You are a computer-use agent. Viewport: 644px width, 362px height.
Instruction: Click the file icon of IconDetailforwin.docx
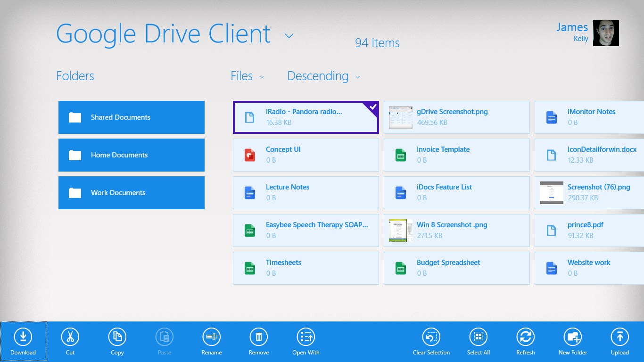pos(552,155)
